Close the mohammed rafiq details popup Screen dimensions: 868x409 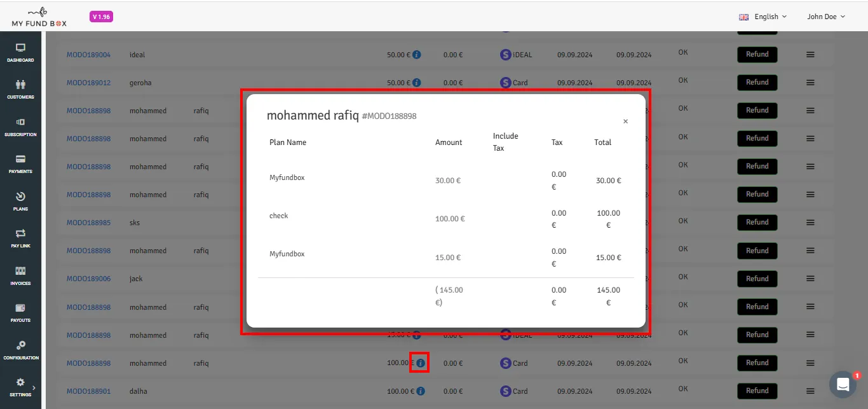click(x=625, y=121)
